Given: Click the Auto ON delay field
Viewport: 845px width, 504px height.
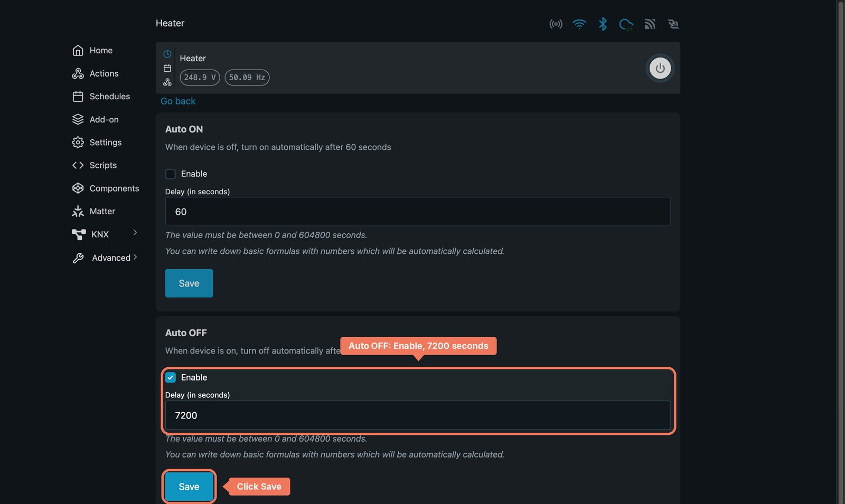Looking at the screenshot, I should [x=418, y=212].
